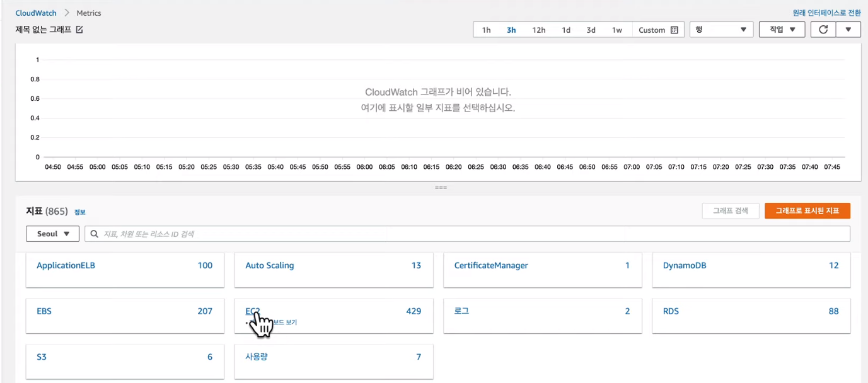The height and width of the screenshot is (383, 868).
Task: Select the 1h time range
Action: (486, 30)
